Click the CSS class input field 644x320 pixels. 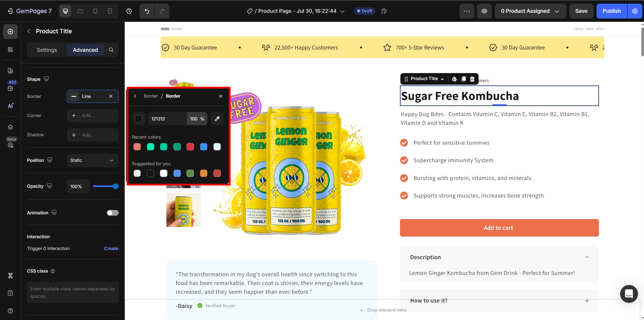coord(73,292)
